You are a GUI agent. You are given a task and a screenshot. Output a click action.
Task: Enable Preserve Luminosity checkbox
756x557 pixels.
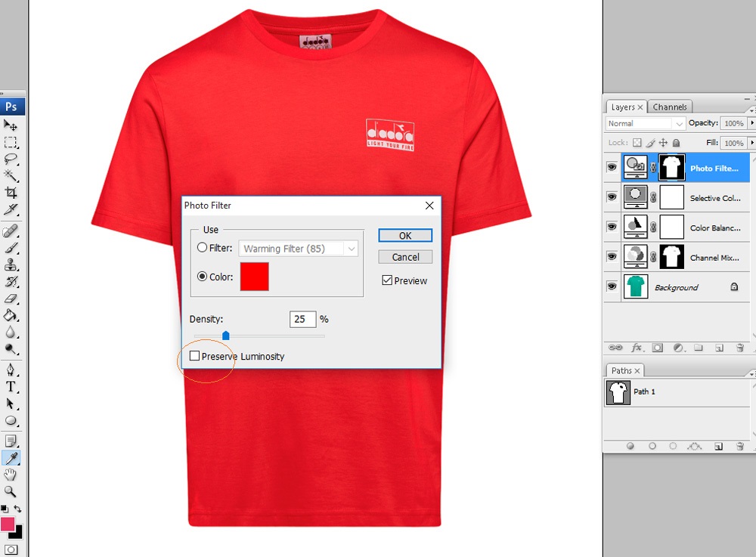click(194, 356)
